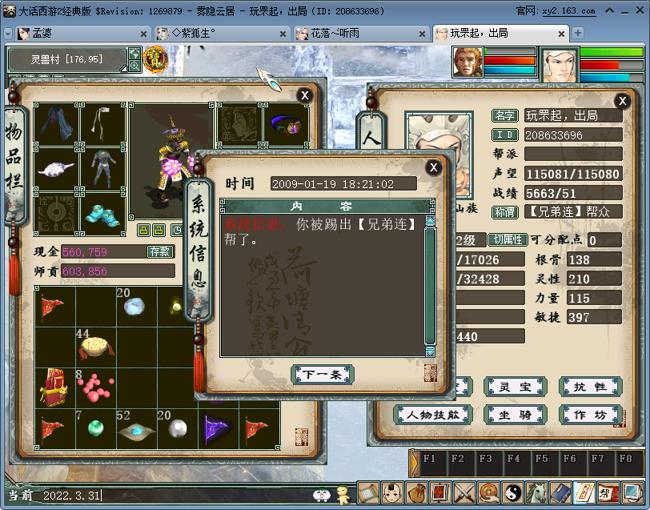Screen dimensions: 650x510
Task: Click the horse mount toolbar icon
Action: (x=537, y=492)
